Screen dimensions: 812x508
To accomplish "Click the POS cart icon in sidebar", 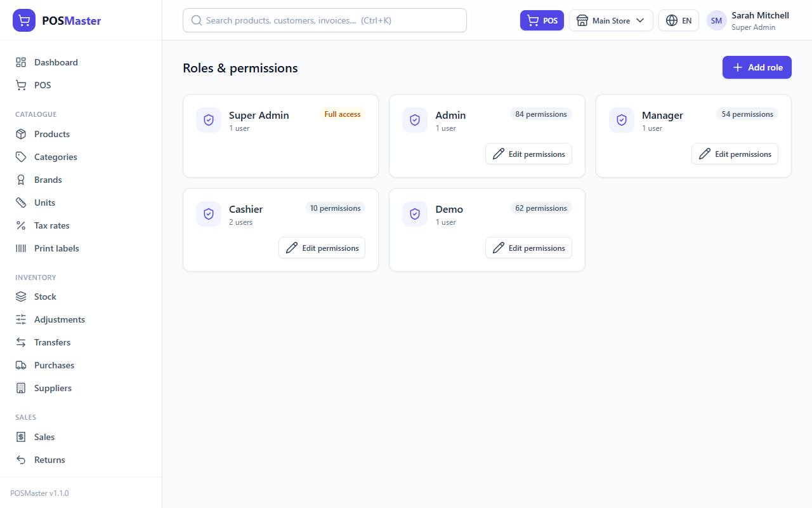I will click(21, 85).
